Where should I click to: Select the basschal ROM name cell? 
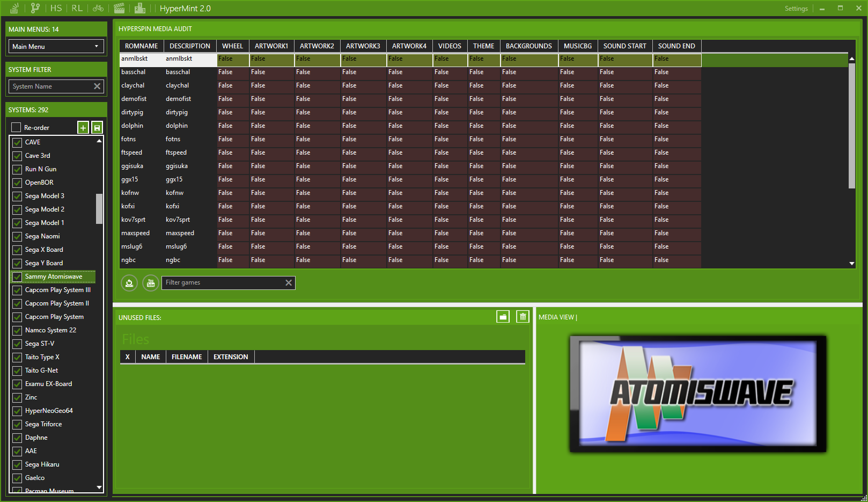142,72
